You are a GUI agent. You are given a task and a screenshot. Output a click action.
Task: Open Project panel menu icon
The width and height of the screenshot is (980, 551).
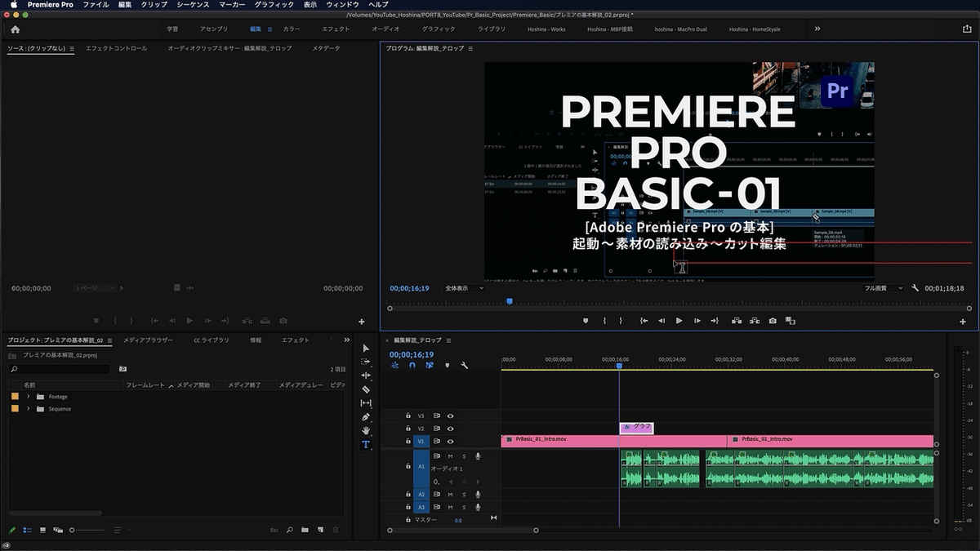point(110,340)
